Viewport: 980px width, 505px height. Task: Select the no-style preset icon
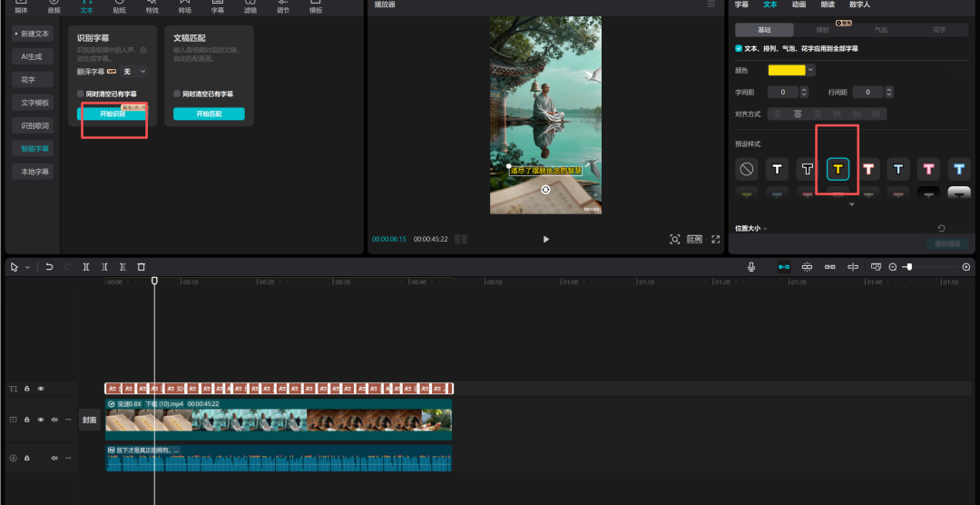point(746,169)
